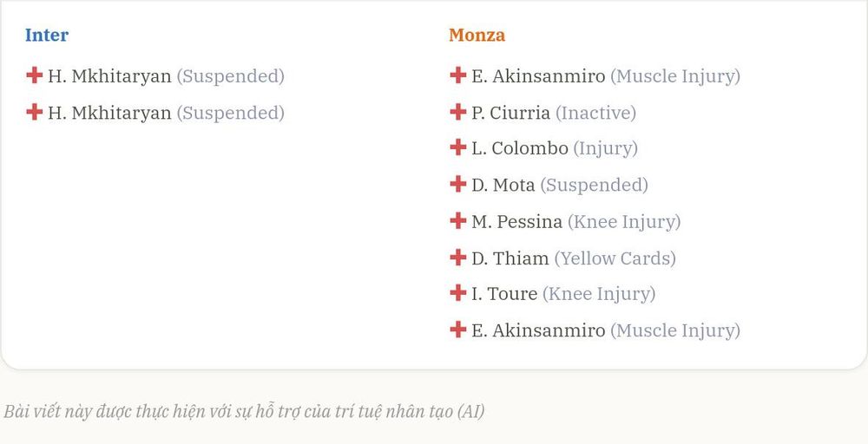Click red cross of second H. Mkhitaryan entry
Viewport: 868px width, 444px height.
pyautogui.click(x=35, y=112)
